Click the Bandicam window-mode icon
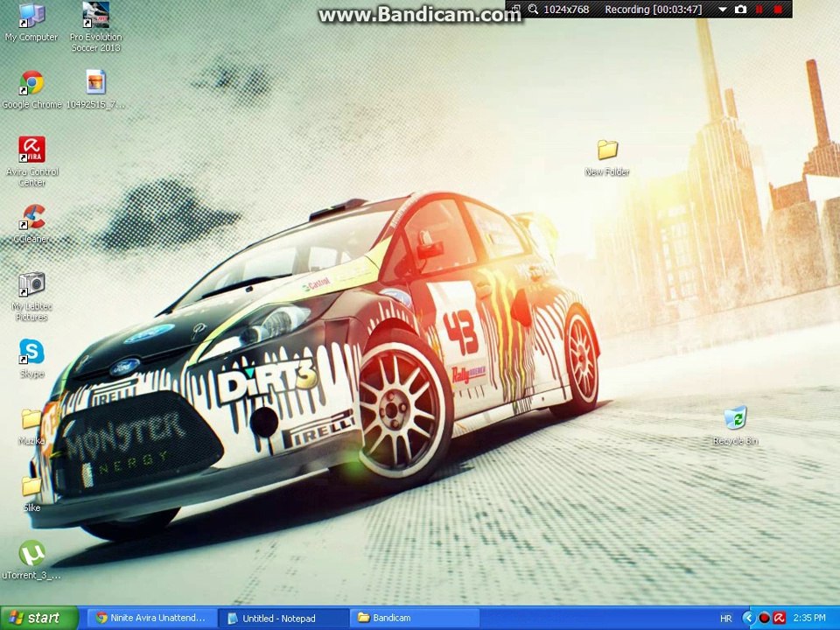The image size is (840, 630). click(516, 9)
